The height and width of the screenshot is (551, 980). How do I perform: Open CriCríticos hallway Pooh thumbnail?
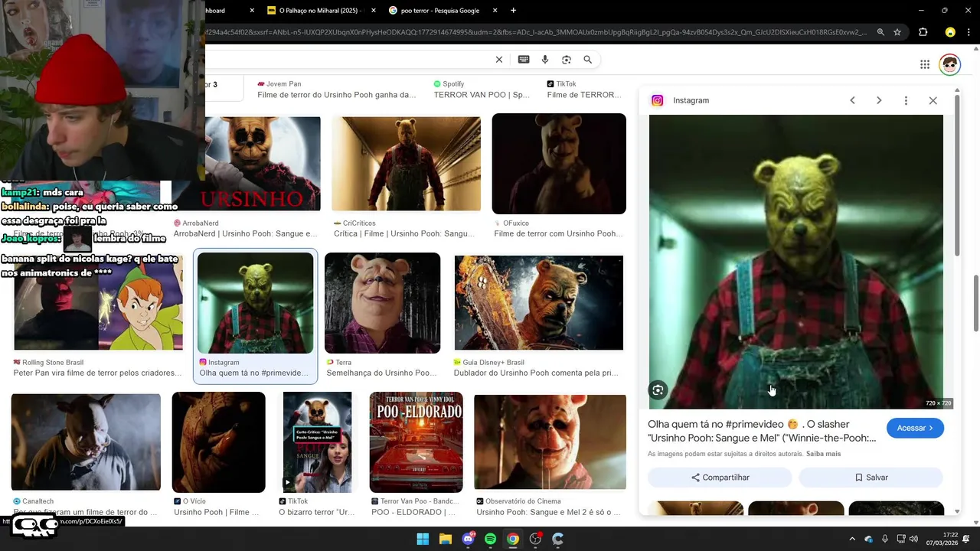click(x=406, y=164)
